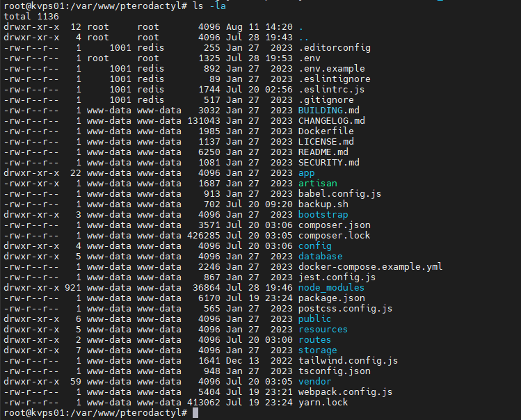
Task: Select the SECURITY.md file name
Action: tap(329, 163)
